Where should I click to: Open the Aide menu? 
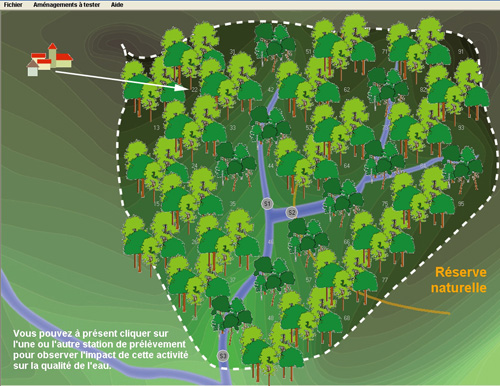coord(117,5)
